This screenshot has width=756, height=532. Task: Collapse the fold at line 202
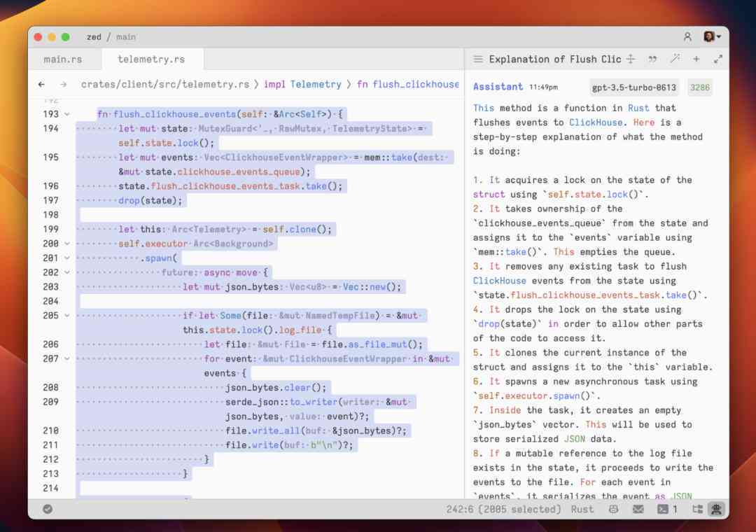point(67,272)
